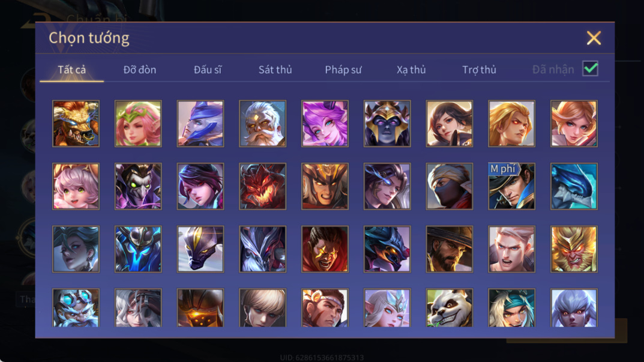Viewport: 644px width, 362px height.
Task: Pick the golden monkey king hero
Action: click(x=574, y=249)
